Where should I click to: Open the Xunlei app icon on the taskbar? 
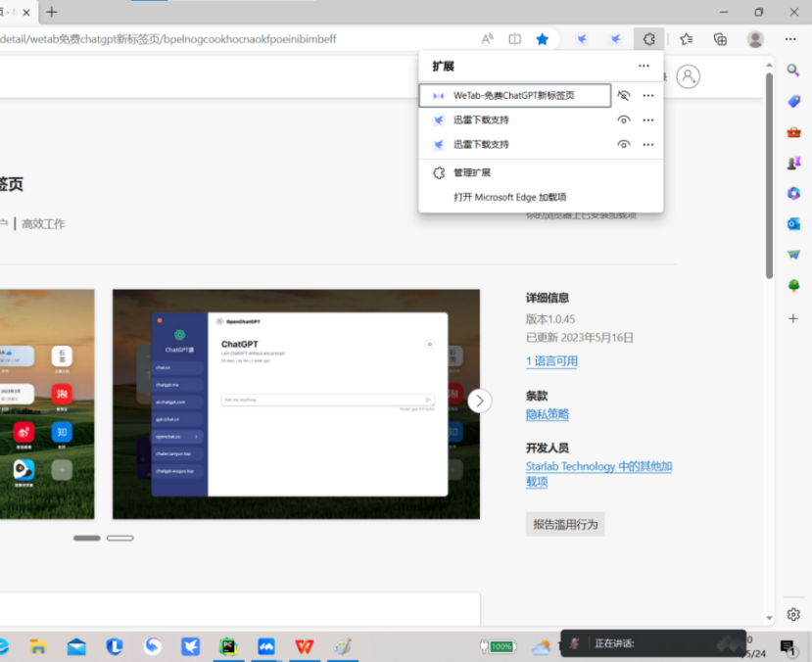point(191,646)
